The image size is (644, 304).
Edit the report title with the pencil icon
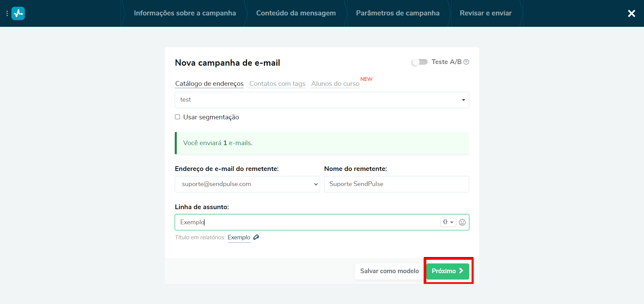click(x=256, y=237)
